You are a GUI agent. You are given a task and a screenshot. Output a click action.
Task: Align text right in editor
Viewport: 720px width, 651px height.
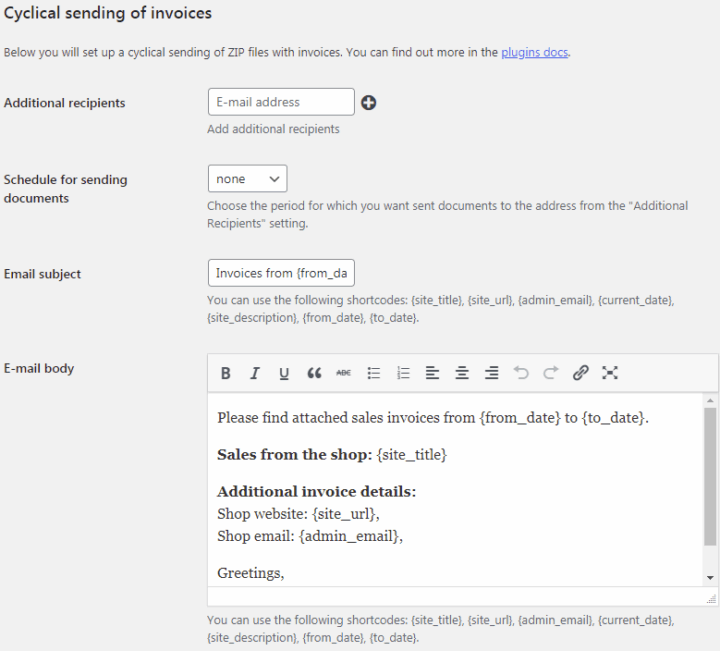click(491, 373)
